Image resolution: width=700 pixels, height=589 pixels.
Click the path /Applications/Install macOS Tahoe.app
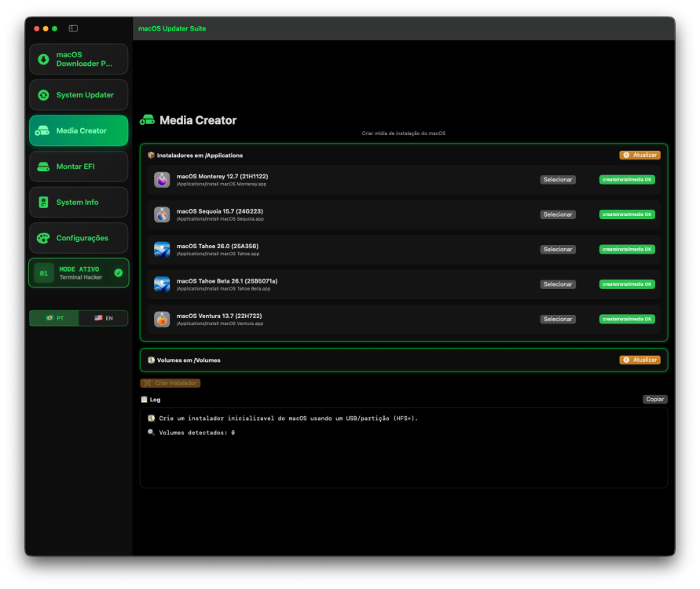(218, 254)
